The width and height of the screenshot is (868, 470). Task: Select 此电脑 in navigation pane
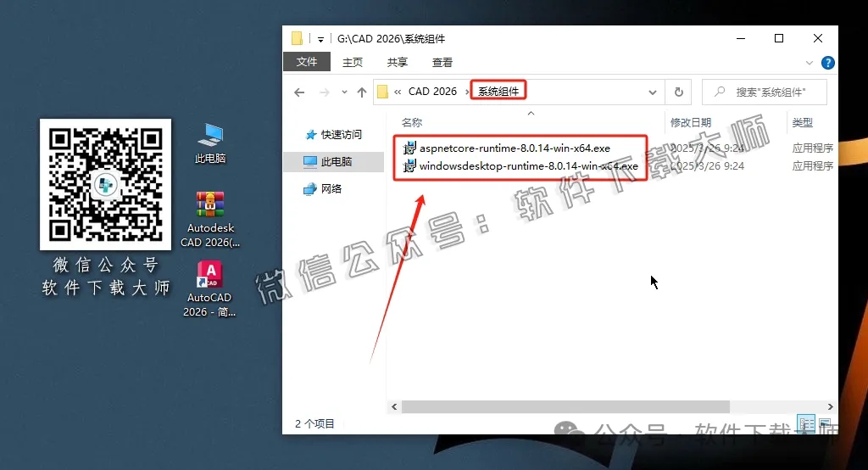(x=334, y=161)
